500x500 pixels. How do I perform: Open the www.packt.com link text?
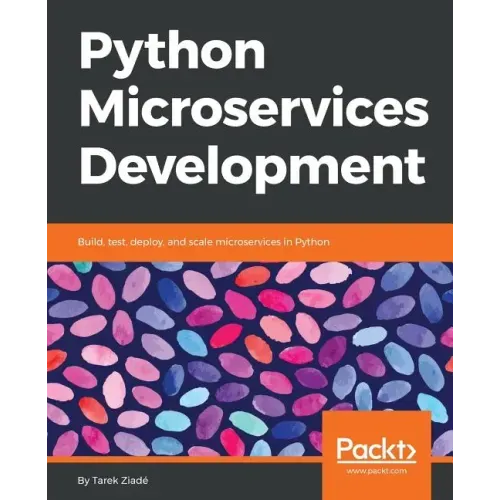point(377,471)
